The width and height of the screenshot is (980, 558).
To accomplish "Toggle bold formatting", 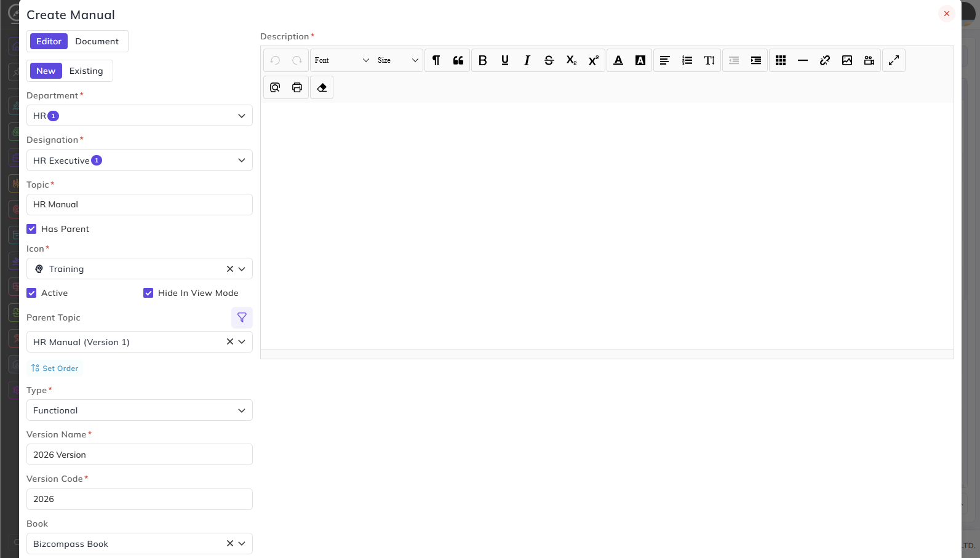I will tap(483, 60).
